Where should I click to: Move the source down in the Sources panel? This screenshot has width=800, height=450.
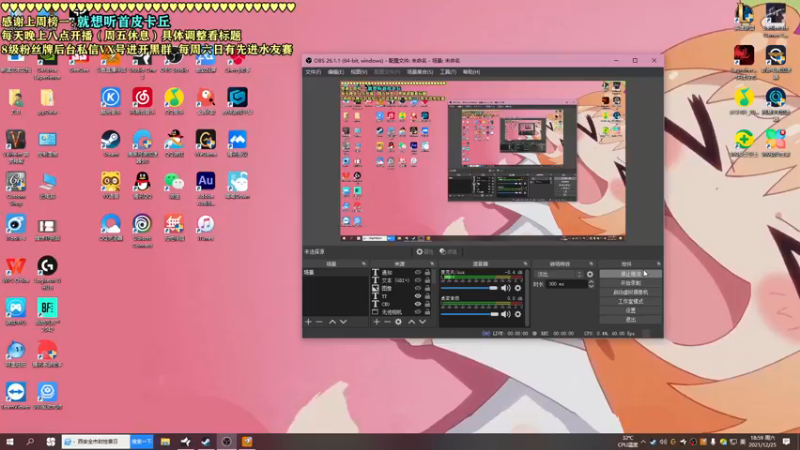[422, 322]
